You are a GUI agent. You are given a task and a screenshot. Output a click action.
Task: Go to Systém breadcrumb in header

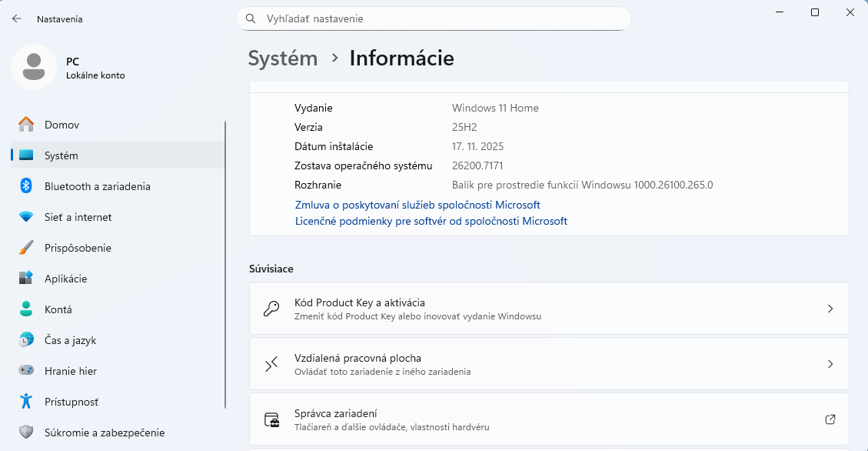[282, 58]
